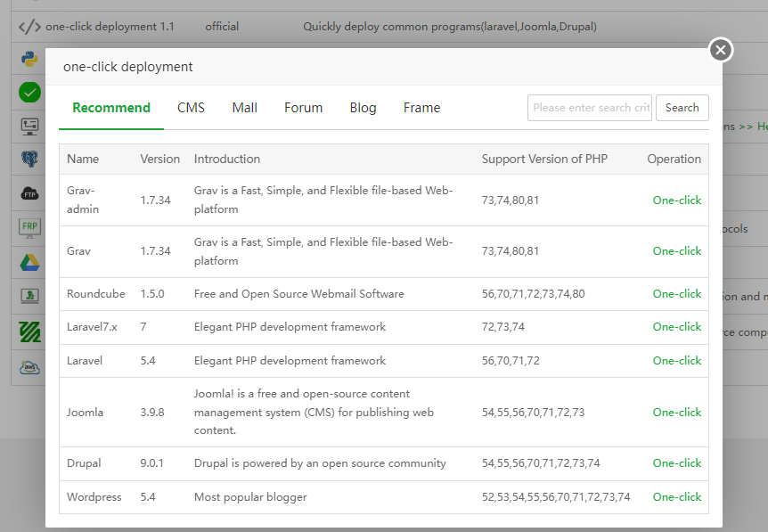Switch to the CMS tab

click(191, 108)
